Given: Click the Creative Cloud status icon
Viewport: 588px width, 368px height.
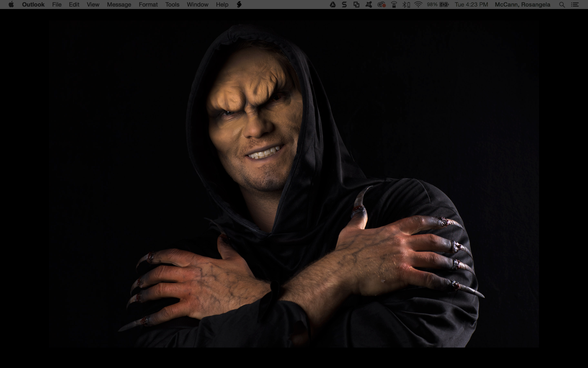Looking at the screenshot, I should [x=381, y=4].
